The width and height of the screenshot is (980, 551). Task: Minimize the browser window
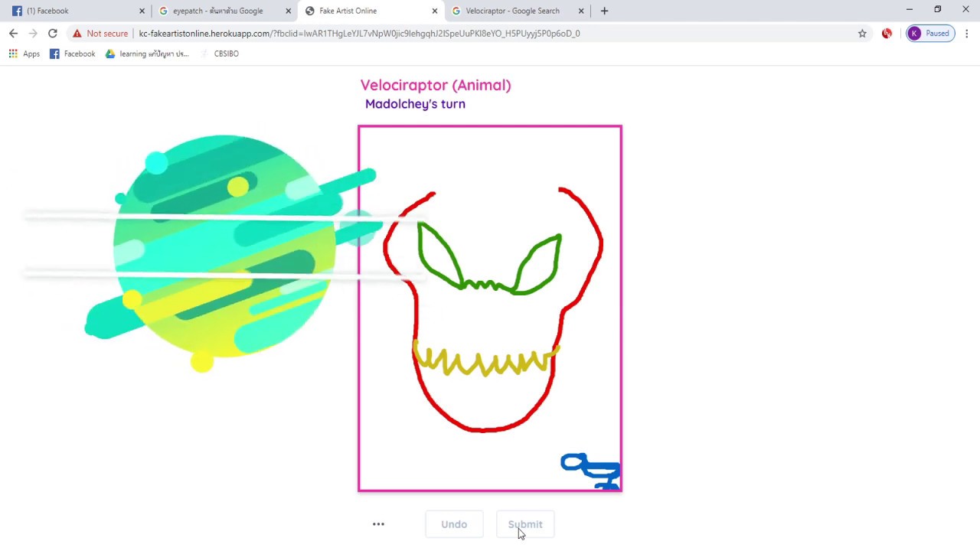click(909, 10)
